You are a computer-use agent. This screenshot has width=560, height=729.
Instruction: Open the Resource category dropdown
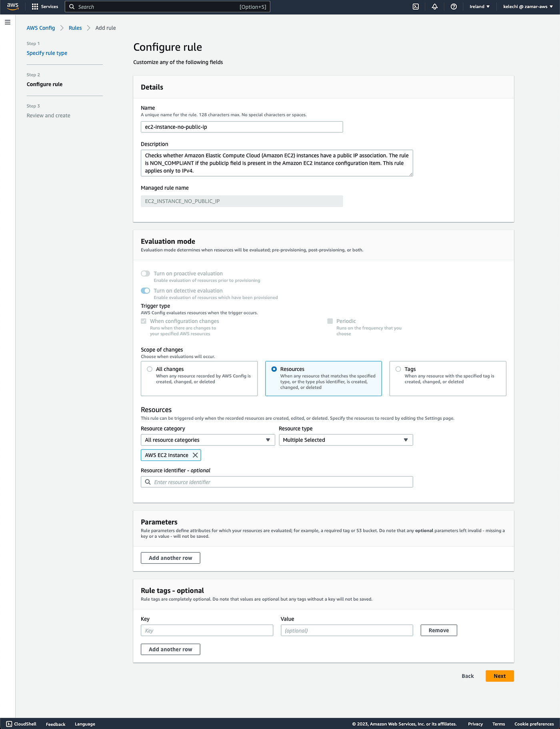[x=208, y=440]
